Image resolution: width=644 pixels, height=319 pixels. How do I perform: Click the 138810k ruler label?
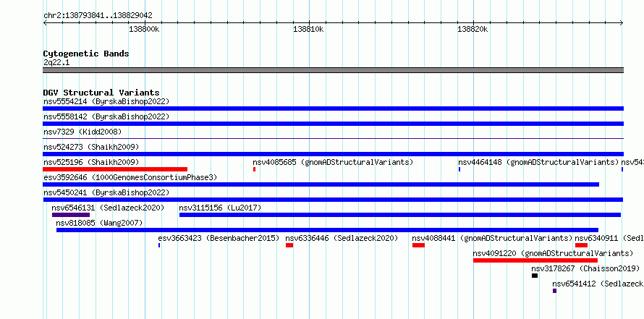coord(308,29)
